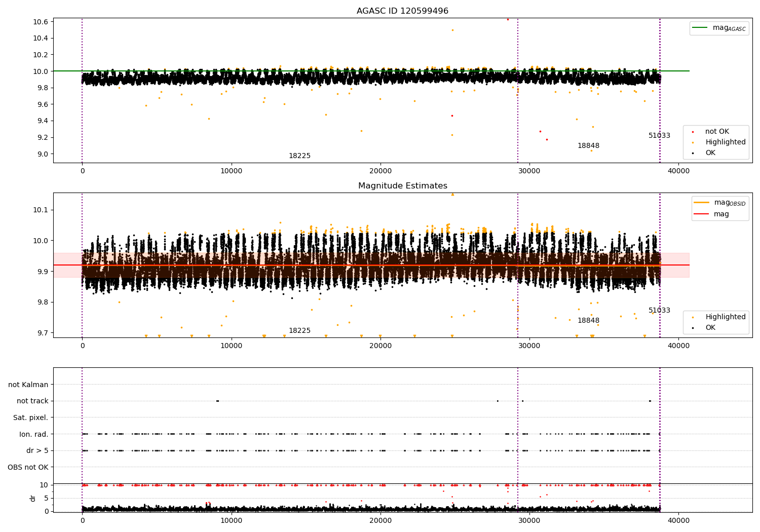The width and height of the screenshot is (760, 532).
Task: Click the 18848 annotation in the top plot
Action: (588, 146)
